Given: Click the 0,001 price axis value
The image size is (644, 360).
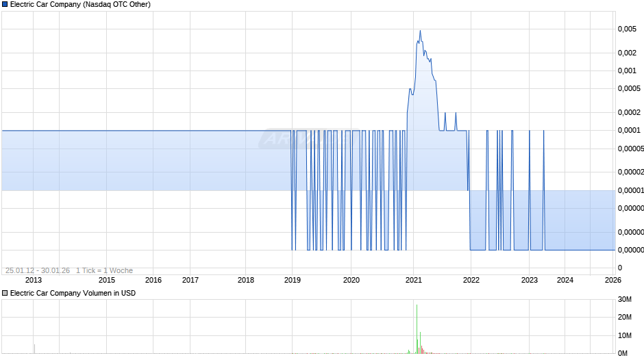Looking at the screenshot, I should coord(627,71).
